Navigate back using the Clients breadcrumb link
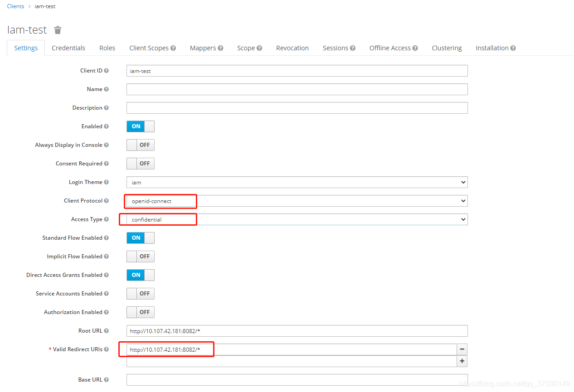574x392 pixels. point(15,6)
